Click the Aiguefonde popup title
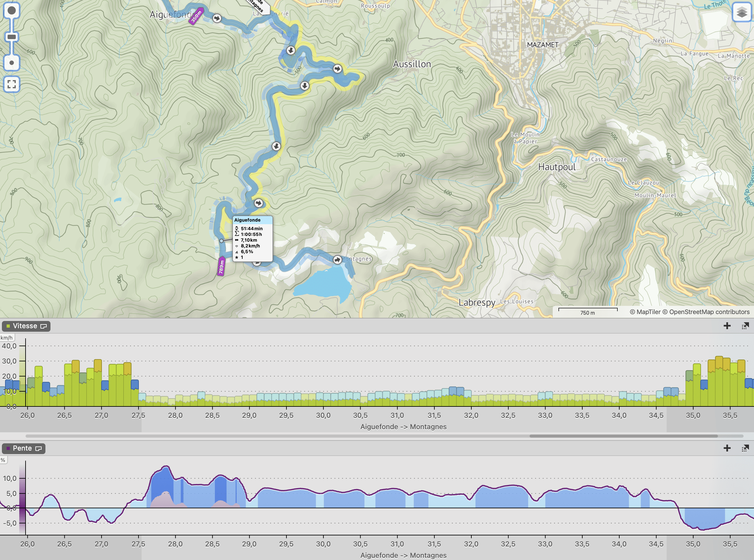The width and height of the screenshot is (754, 560). [247, 220]
